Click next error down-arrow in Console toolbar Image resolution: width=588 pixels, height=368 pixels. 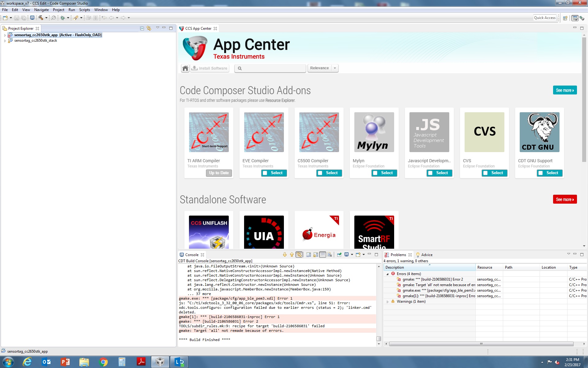(x=285, y=255)
